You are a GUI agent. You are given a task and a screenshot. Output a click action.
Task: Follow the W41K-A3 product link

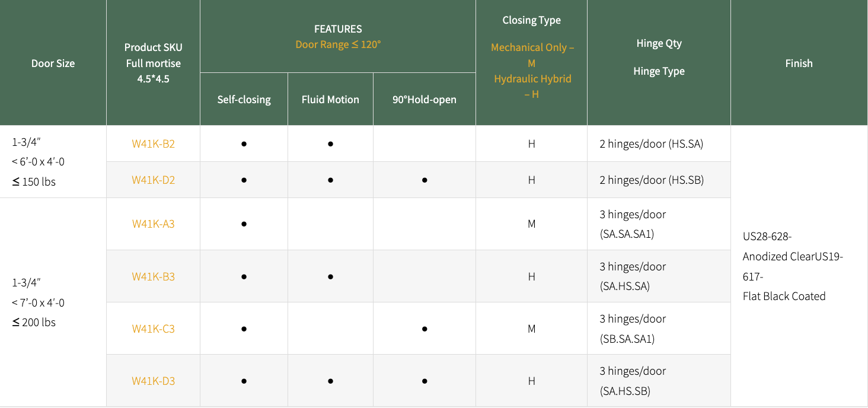point(153,224)
